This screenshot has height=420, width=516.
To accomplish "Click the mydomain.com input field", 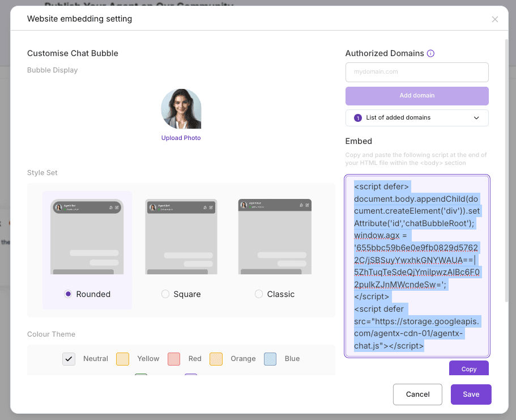I will coord(417,72).
